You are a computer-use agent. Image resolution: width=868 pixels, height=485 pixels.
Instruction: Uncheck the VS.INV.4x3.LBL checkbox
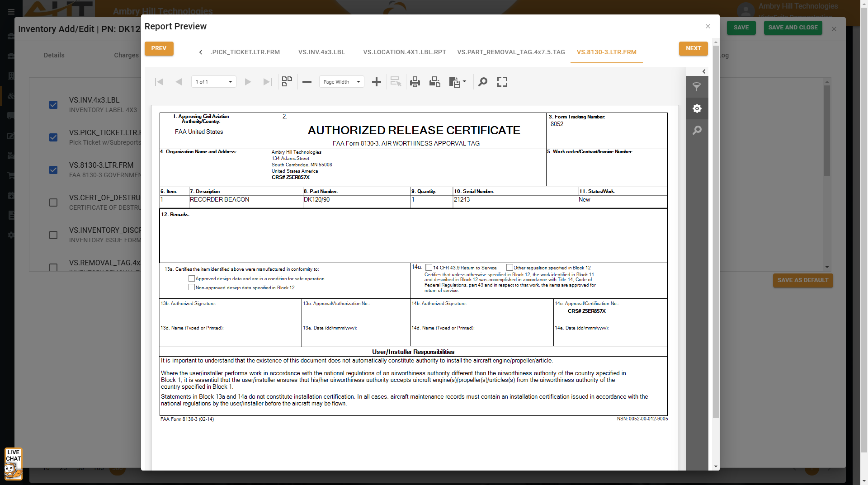pos(53,105)
